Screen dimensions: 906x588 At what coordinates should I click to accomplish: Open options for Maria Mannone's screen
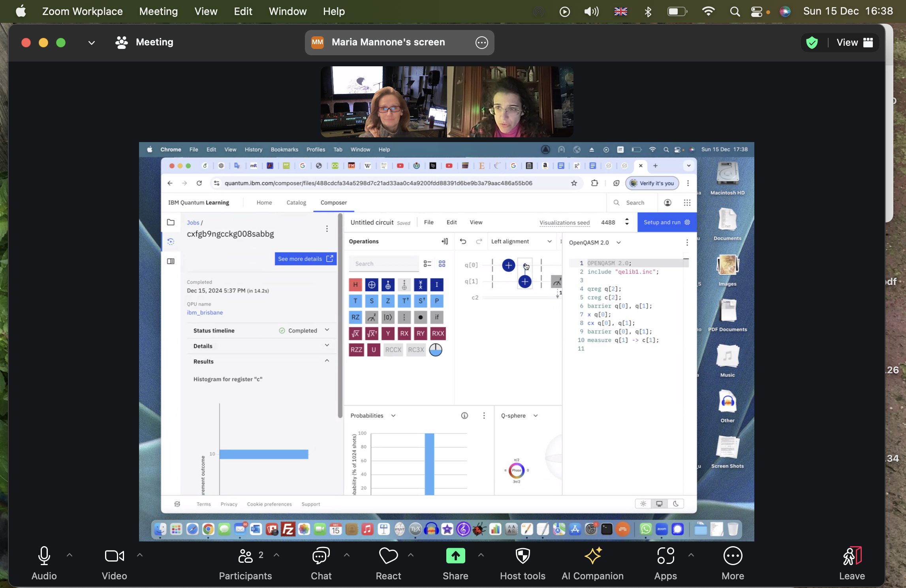(x=481, y=43)
